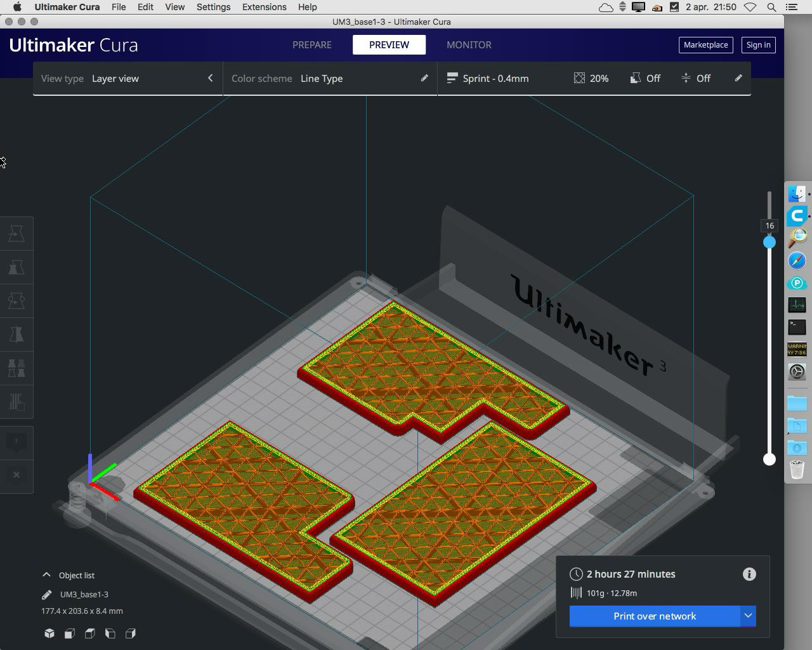Viewport: 812px width, 650px height.
Task: Click the Marketplace button
Action: click(x=705, y=45)
